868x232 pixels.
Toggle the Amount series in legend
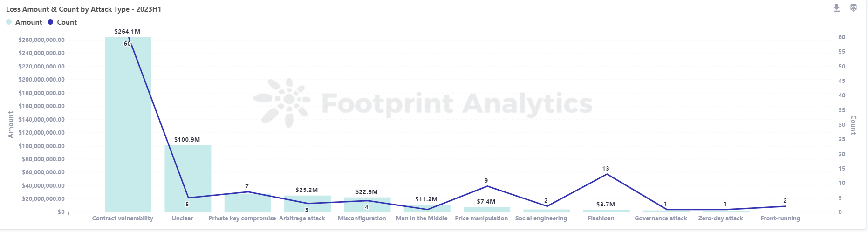(x=28, y=22)
